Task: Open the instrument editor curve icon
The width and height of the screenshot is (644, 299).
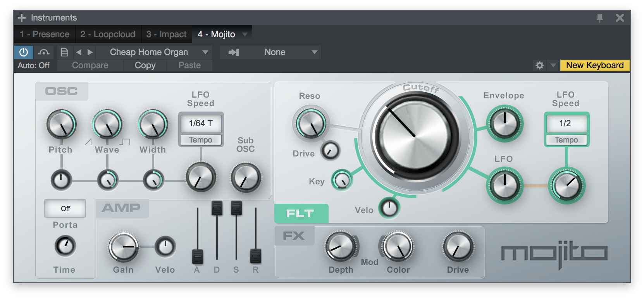Action: click(x=44, y=52)
